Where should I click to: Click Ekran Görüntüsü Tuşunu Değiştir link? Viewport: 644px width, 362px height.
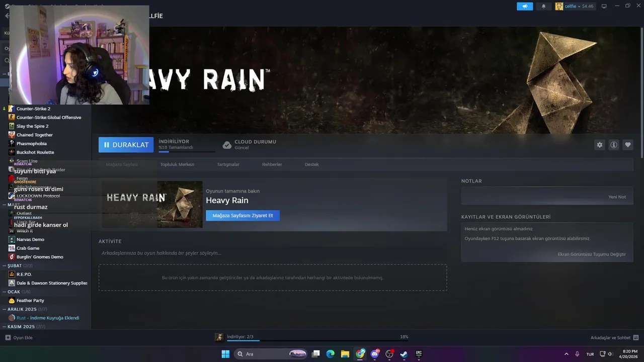(592, 254)
